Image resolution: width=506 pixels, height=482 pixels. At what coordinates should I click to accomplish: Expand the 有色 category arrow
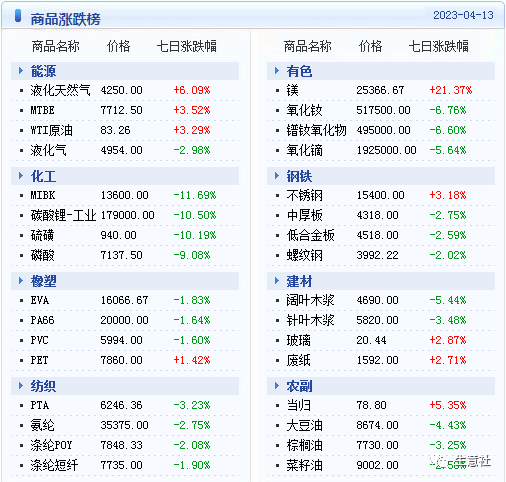tap(277, 71)
